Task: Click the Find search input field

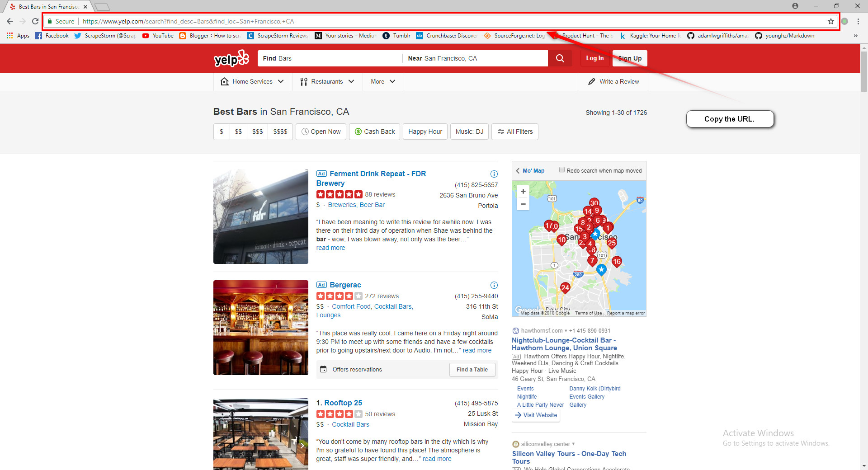Action: [330, 58]
